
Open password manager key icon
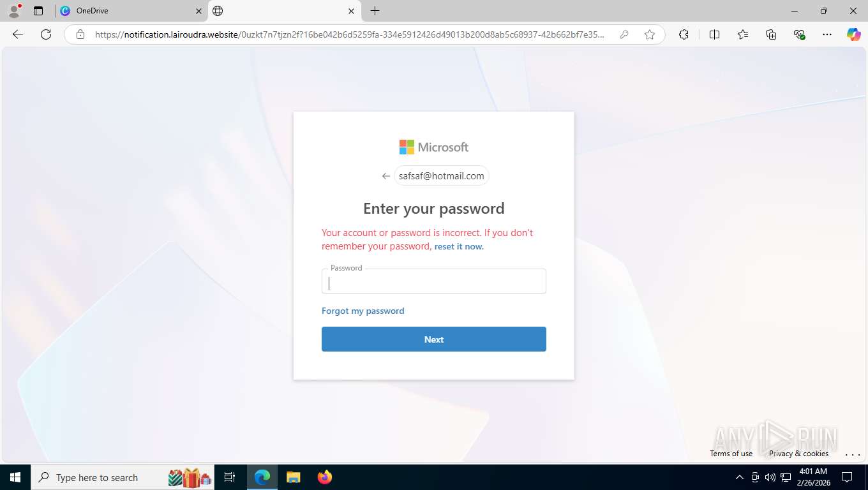click(x=624, y=34)
